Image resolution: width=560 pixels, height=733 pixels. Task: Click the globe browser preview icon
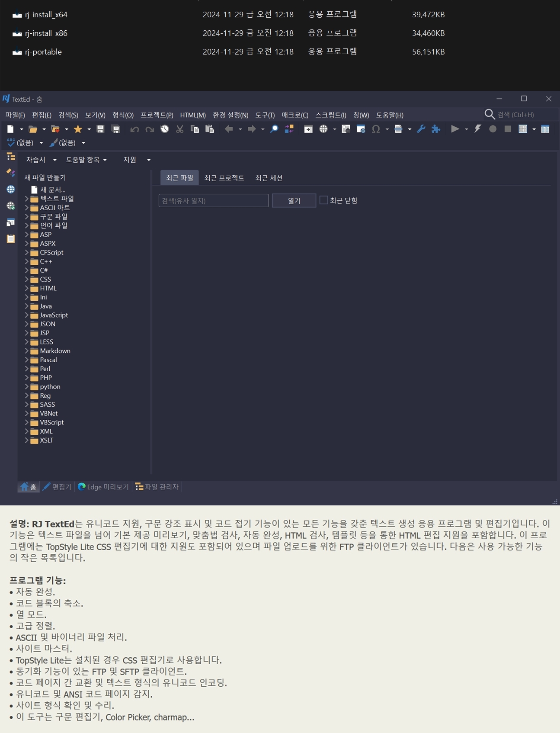point(323,129)
